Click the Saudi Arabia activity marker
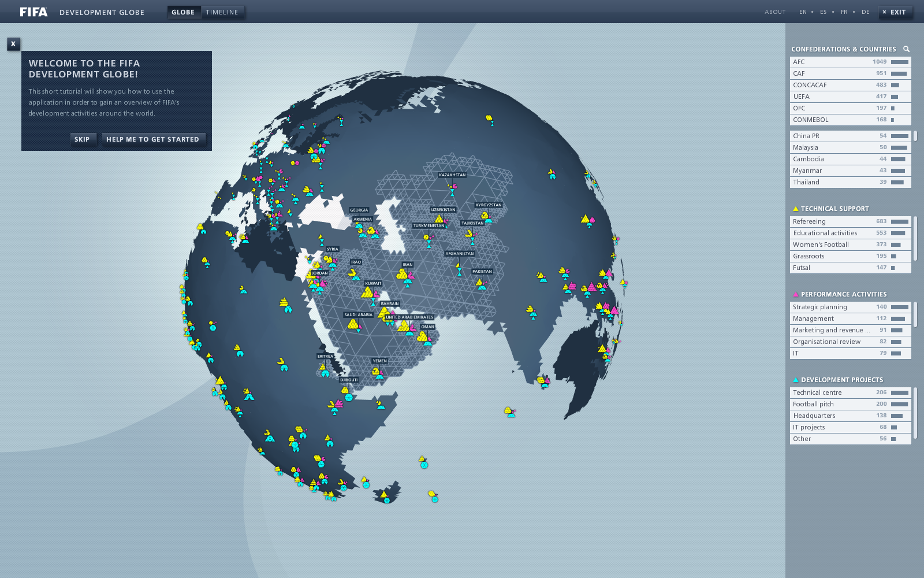Image resolution: width=924 pixels, height=578 pixels. [x=353, y=325]
